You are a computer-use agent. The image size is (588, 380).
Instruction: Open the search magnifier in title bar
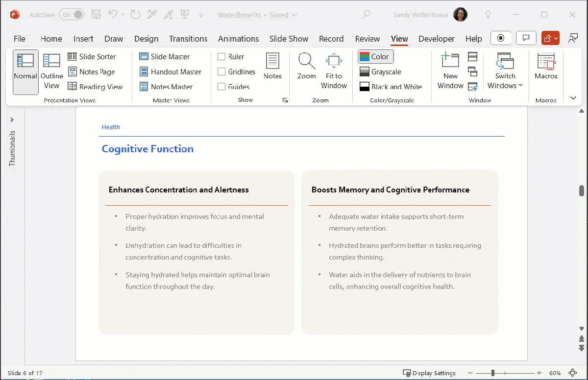click(x=366, y=15)
